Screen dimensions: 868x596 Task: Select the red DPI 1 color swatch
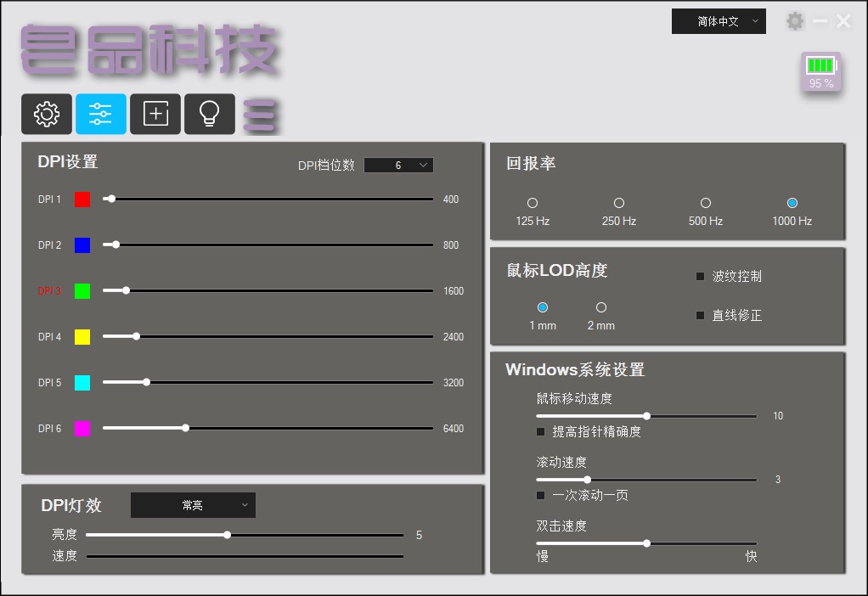click(x=82, y=199)
